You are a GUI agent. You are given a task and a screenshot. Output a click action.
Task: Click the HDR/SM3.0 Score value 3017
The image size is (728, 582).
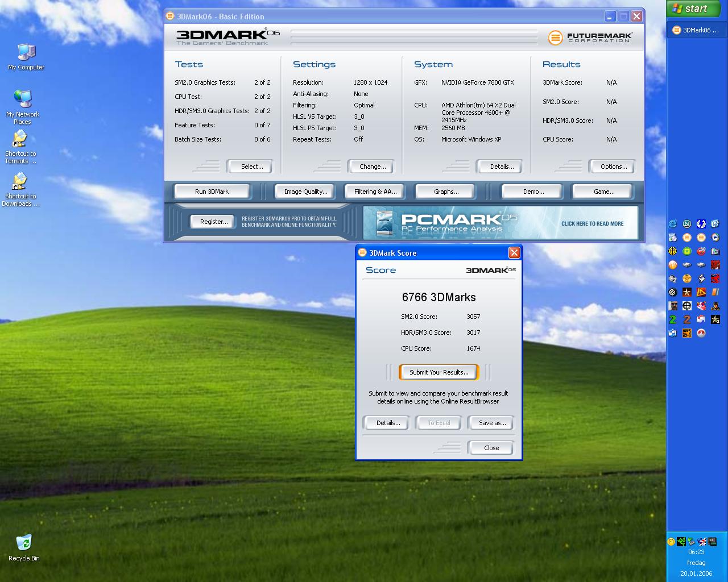point(473,332)
